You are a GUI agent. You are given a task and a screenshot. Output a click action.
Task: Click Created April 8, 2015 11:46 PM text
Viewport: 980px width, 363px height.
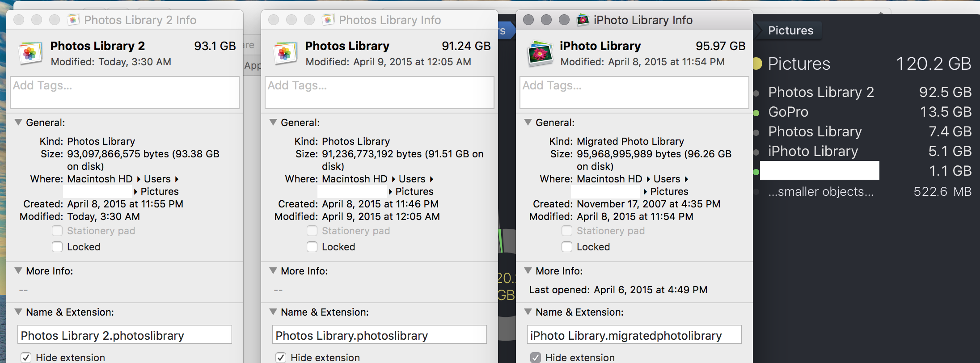pos(358,204)
